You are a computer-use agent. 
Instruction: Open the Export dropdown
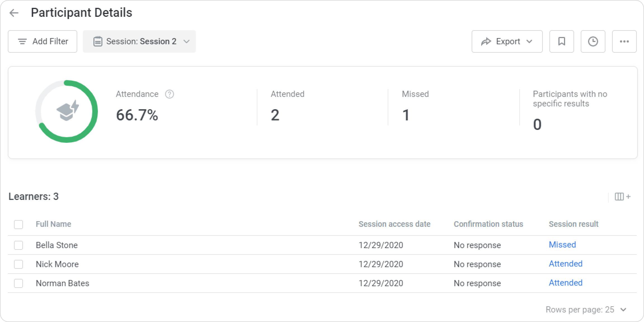click(x=507, y=41)
